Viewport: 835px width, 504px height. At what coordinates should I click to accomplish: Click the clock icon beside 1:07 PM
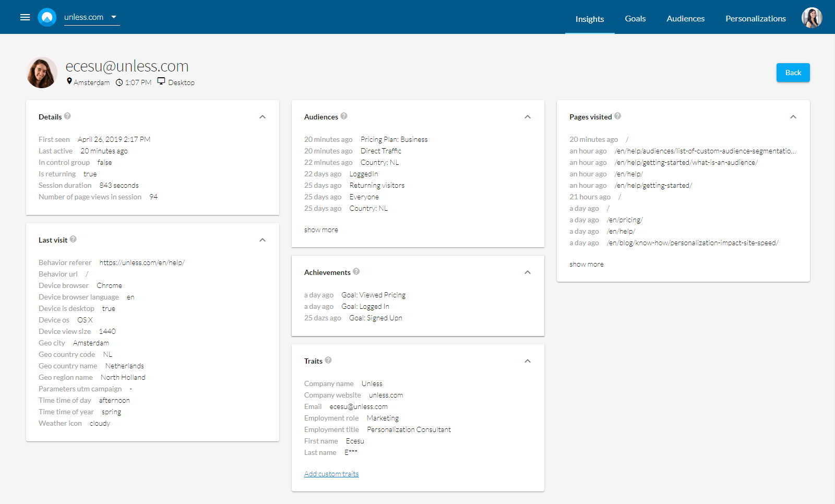pyautogui.click(x=119, y=82)
